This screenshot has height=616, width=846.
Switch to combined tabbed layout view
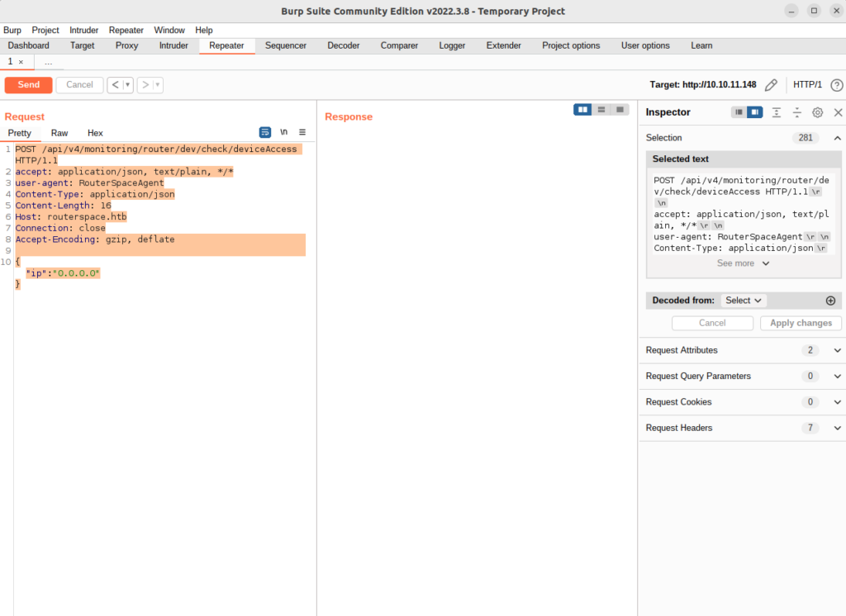point(620,110)
